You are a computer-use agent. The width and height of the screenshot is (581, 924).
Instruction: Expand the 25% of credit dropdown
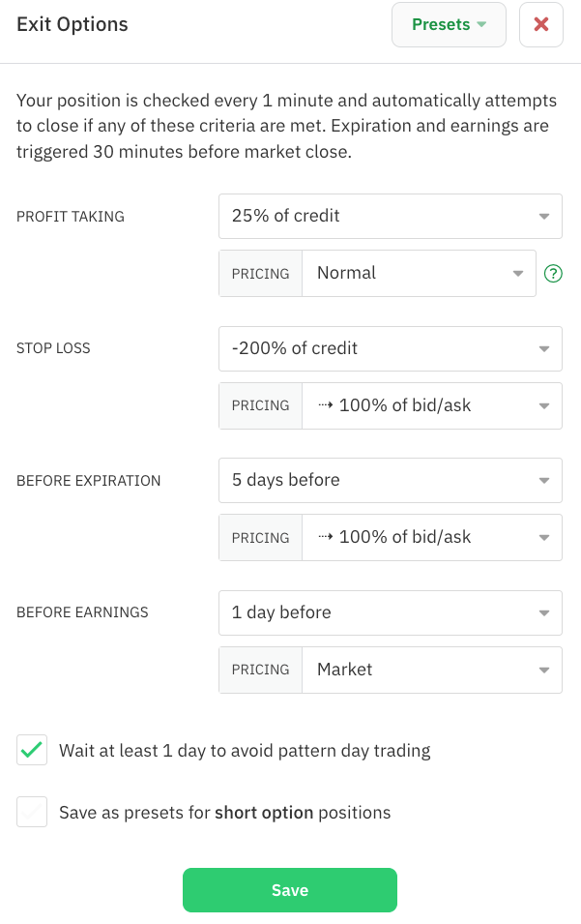[x=391, y=217]
